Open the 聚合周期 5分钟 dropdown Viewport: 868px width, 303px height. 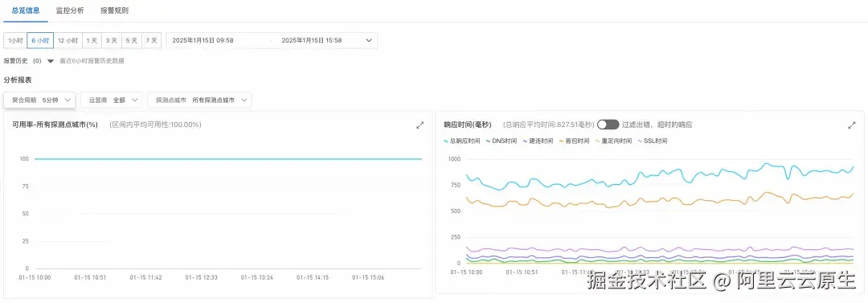pos(39,100)
